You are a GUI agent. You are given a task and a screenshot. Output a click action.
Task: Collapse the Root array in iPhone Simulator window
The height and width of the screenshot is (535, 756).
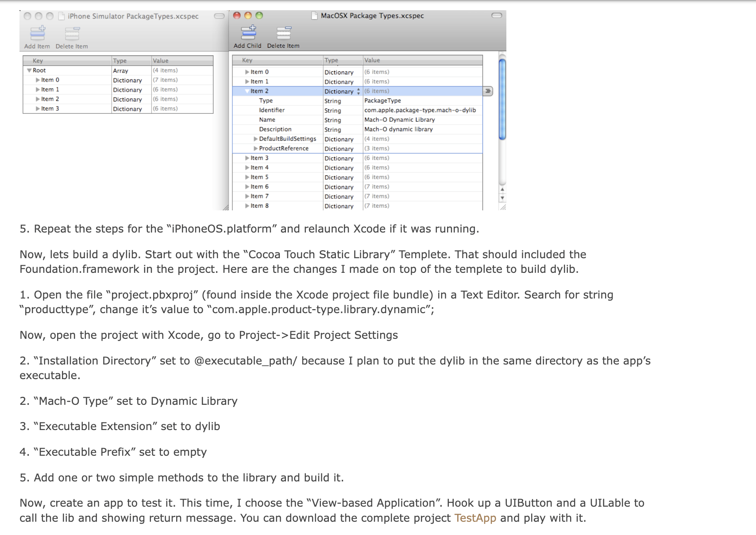point(29,70)
